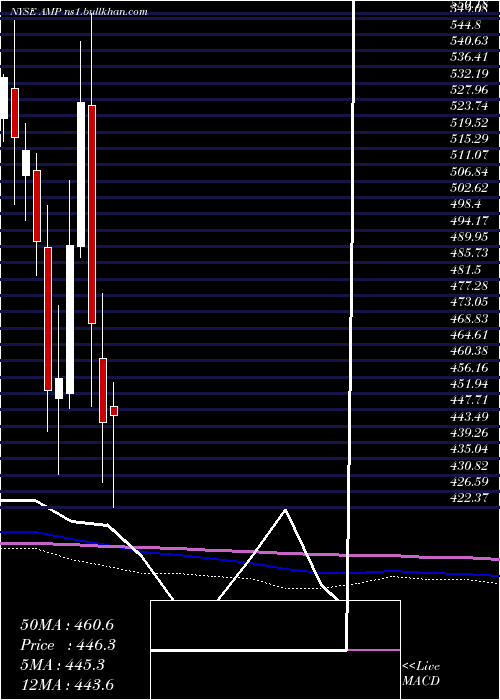Click the 435.04 price axis label
Viewport: 500px width, 700px height.
(x=469, y=449)
